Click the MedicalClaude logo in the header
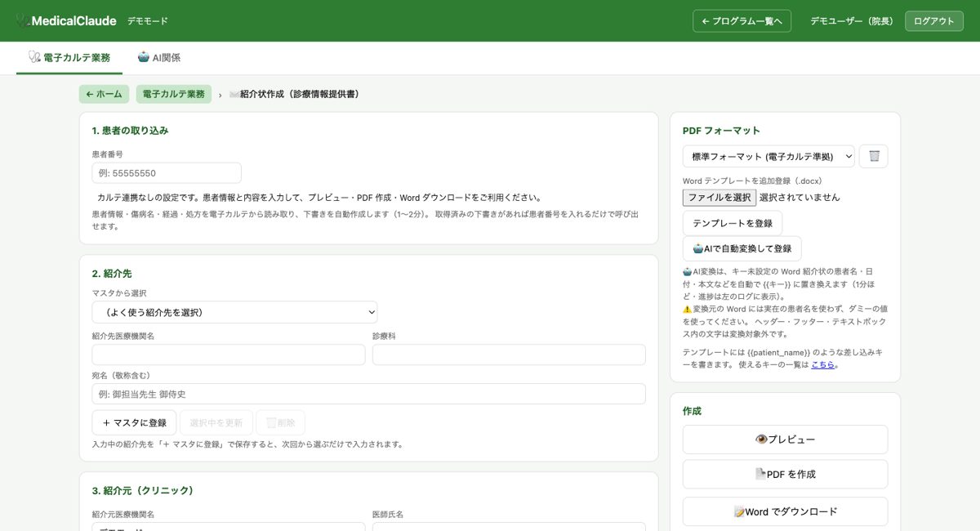980x531 pixels. (65, 20)
